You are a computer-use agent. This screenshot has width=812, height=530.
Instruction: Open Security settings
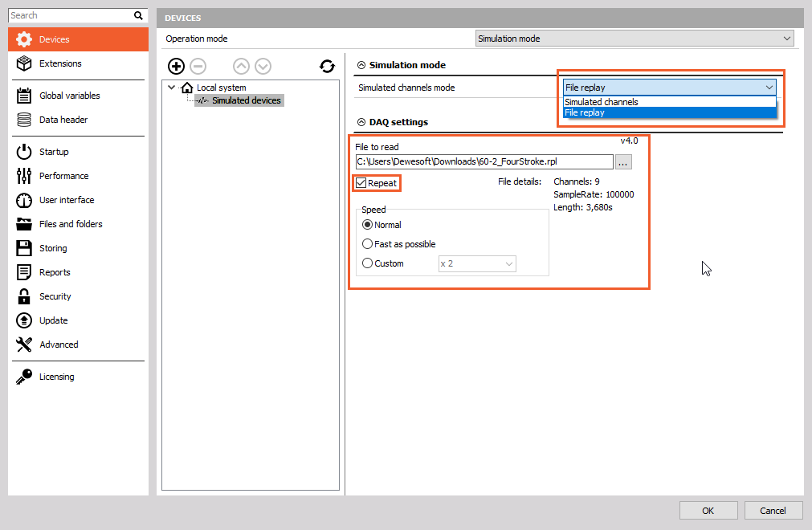click(x=78, y=296)
